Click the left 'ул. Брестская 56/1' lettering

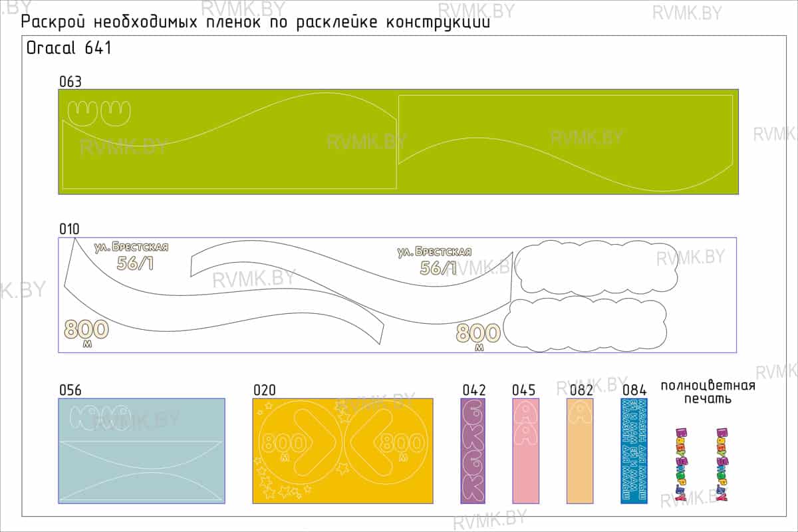132,256
